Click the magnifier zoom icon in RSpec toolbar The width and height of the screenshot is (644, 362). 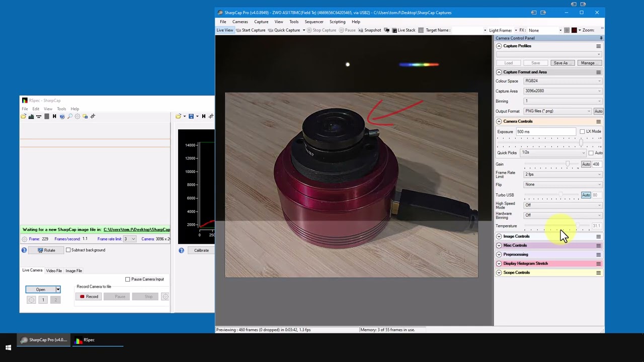[x=70, y=116]
